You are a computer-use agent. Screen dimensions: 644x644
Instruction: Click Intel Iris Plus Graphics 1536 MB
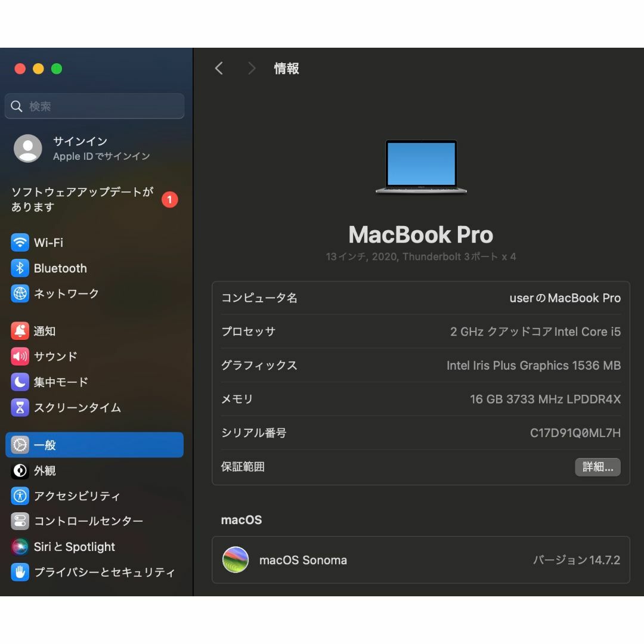(534, 365)
